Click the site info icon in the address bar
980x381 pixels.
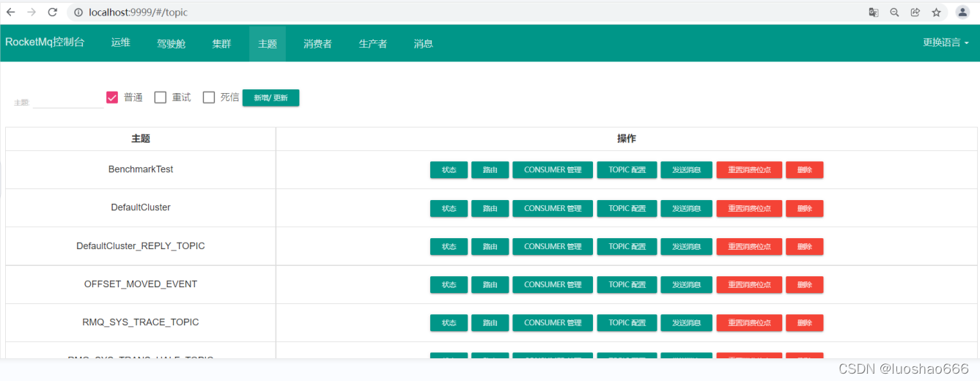[x=78, y=12]
